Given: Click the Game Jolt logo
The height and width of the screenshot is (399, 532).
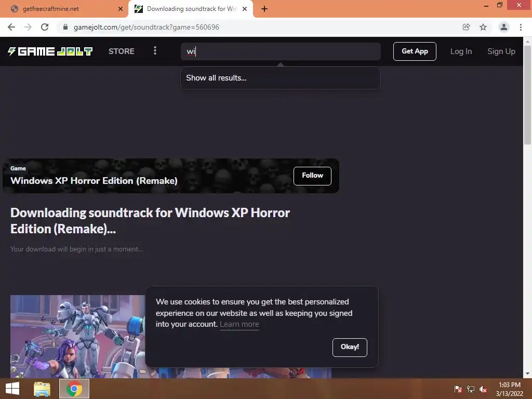Looking at the screenshot, I should [x=50, y=51].
